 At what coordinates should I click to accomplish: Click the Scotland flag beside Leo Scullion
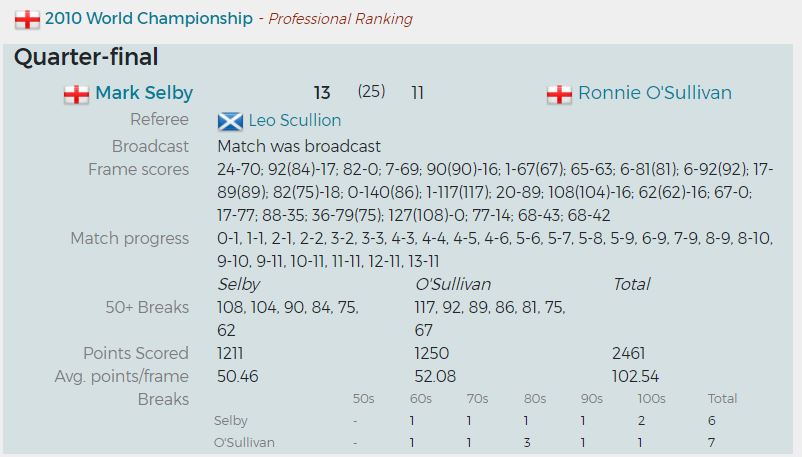click(230, 121)
